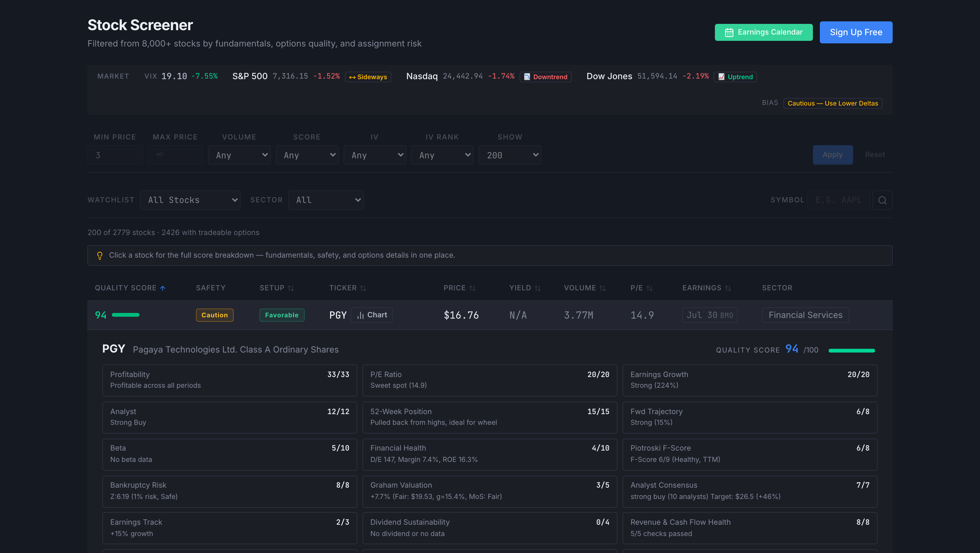The image size is (980, 553).
Task: Sort by Setup using its sort icon
Action: click(291, 288)
